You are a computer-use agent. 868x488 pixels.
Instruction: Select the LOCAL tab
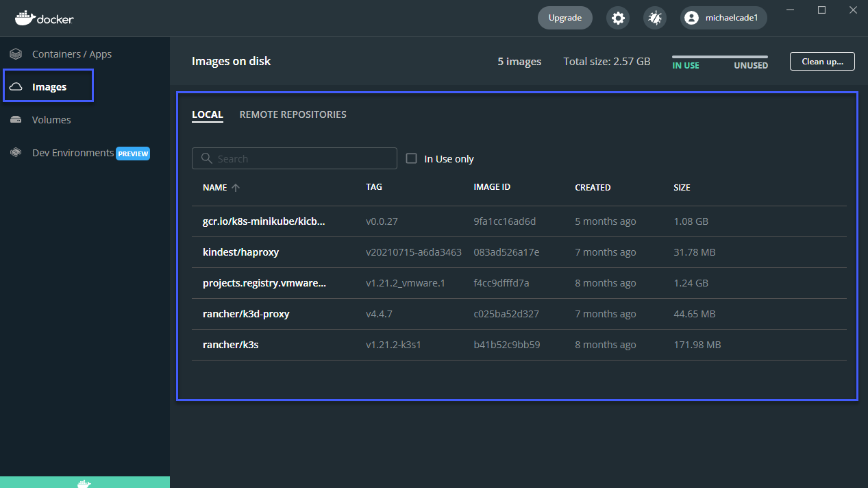pyautogui.click(x=208, y=114)
